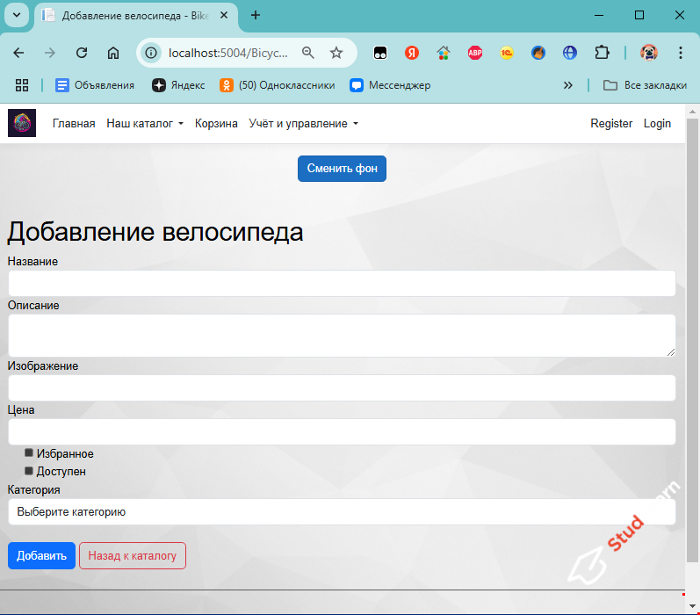Open the Extensions puzzle piece menu

click(x=602, y=53)
